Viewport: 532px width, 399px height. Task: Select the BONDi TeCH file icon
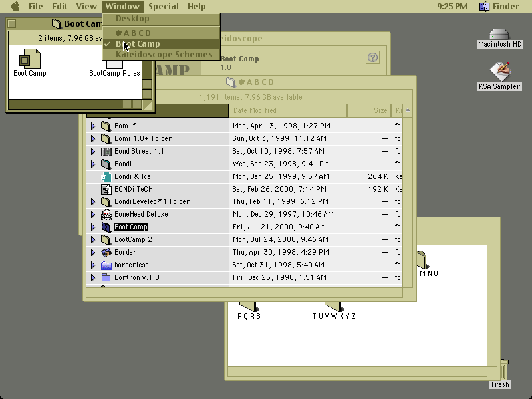pyautogui.click(x=106, y=190)
